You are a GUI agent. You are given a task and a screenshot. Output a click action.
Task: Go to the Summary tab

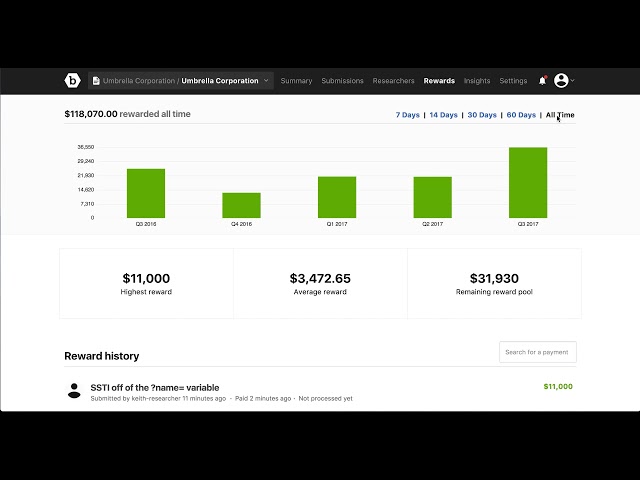pos(296,81)
